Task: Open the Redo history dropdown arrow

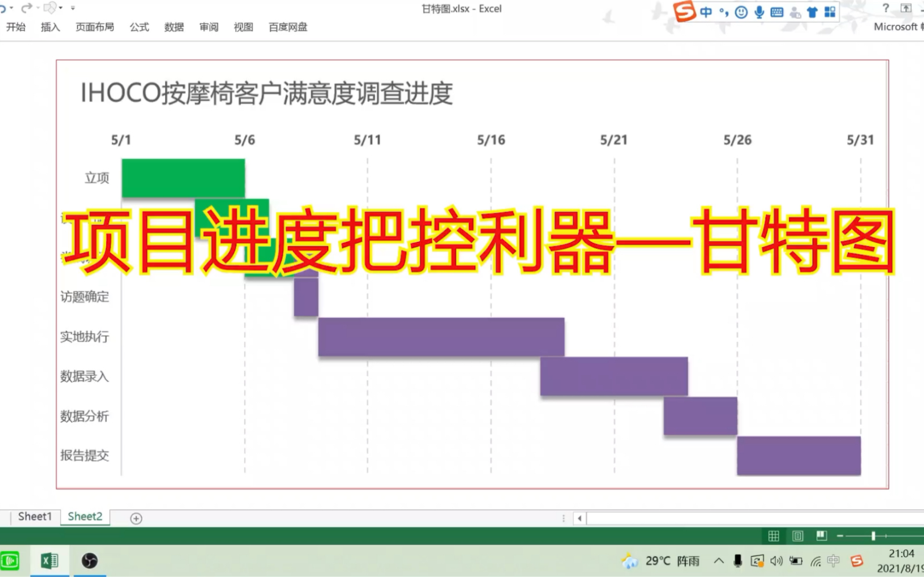Action: pyautogui.click(x=38, y=8)
